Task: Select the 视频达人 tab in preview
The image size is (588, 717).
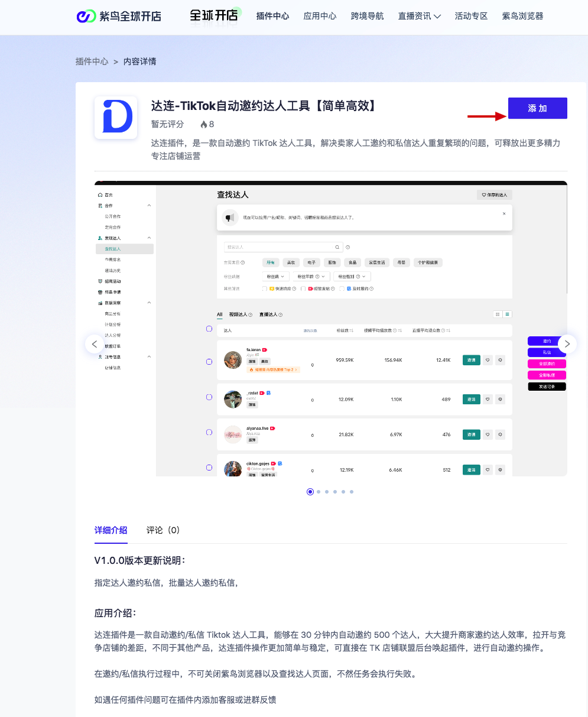Action: coord(238,315)
